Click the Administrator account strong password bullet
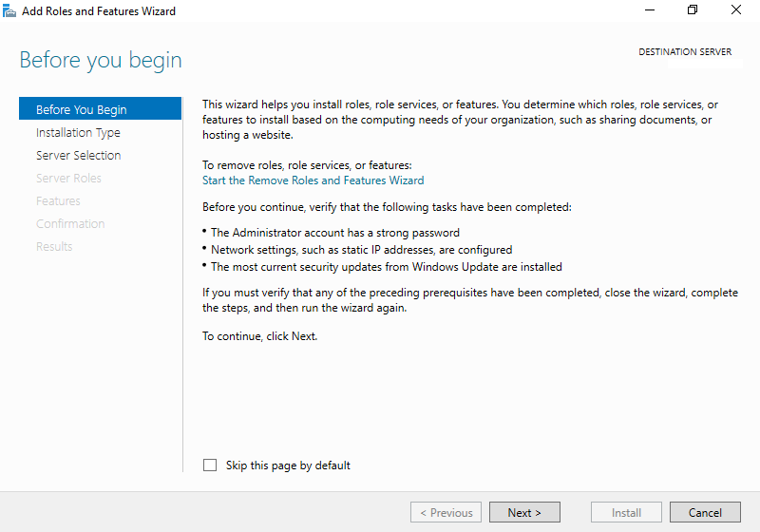760x532 pixels. click(335, 233)
